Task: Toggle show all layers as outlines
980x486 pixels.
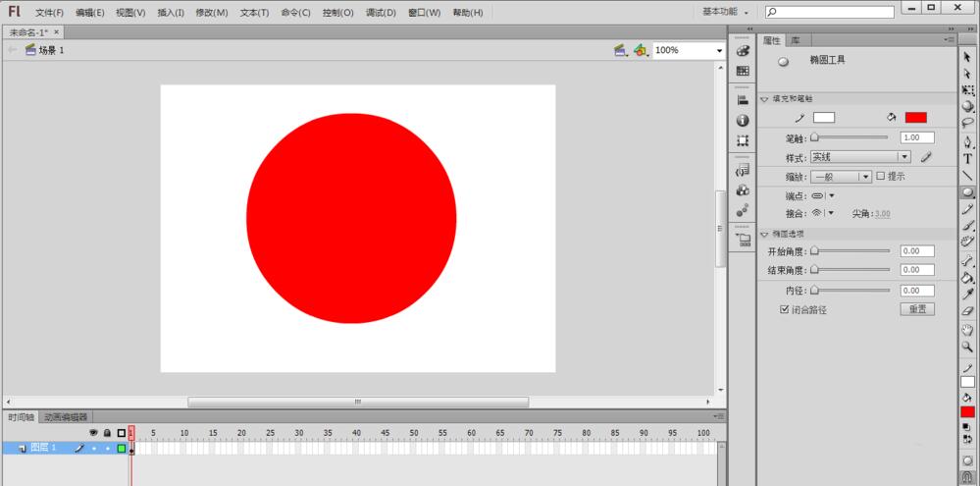Action: point(122,432)
